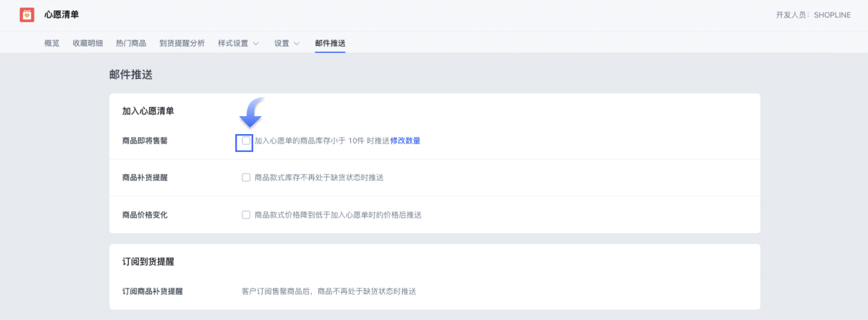Enable the 商品即将售罄 push checkbox
Image resolution: width=868 pixels, height=320 pixels.
point(246,141)
